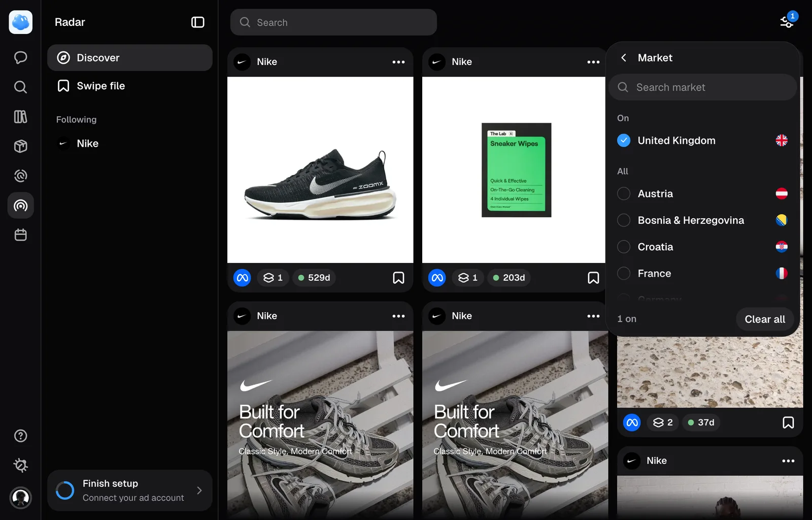Screen dimensions: 812x520
Task: Click variations count 2 on 37d ad
Action: click(663, 422)
